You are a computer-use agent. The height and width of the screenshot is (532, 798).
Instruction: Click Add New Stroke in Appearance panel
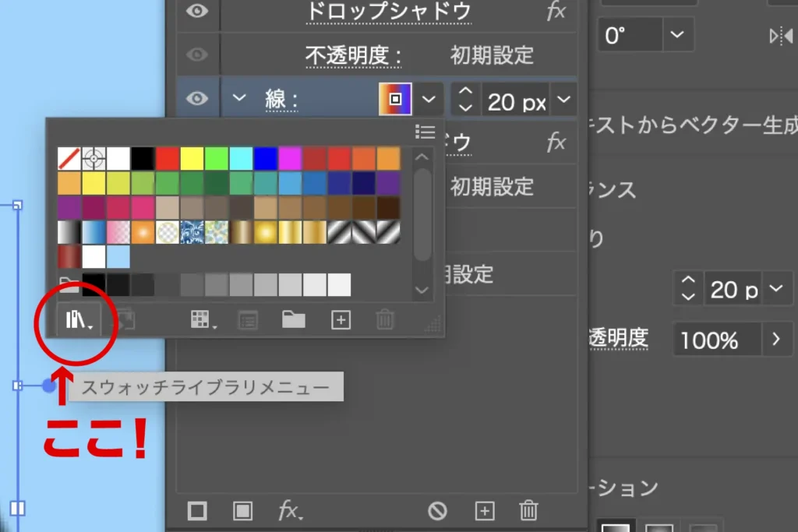point(197,511)
